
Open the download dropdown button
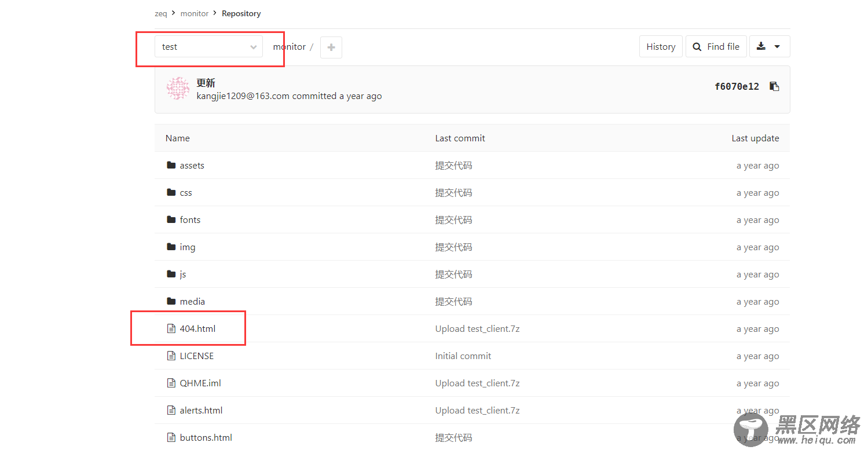[x=770, y=47]
